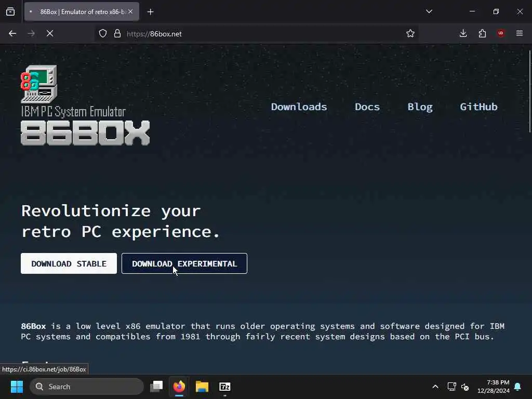Open the Firefox application menu
The image size is (532, 399).
(x=520, y=33)
